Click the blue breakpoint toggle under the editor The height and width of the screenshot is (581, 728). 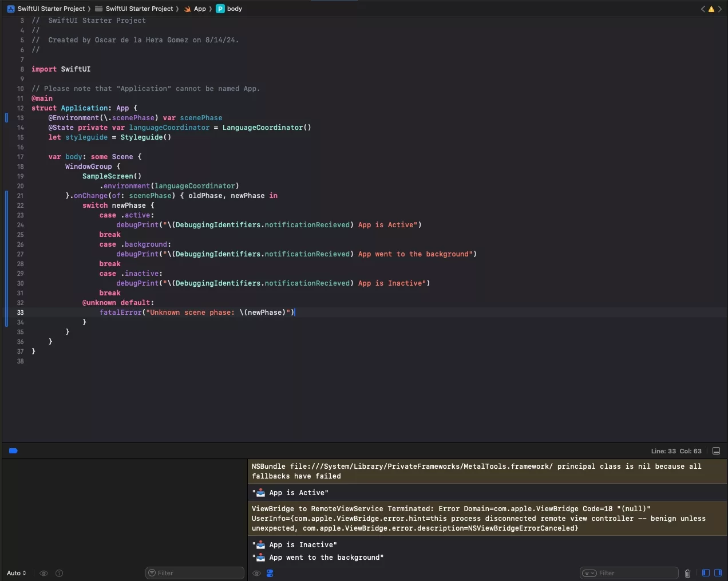pyautogui.click(x=13, y=451)
